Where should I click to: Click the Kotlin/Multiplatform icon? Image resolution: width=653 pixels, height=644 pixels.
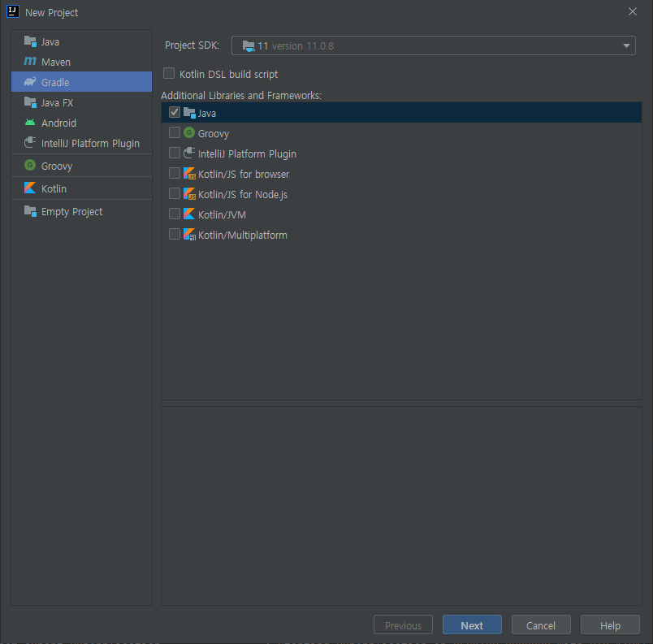click(189, 234)
